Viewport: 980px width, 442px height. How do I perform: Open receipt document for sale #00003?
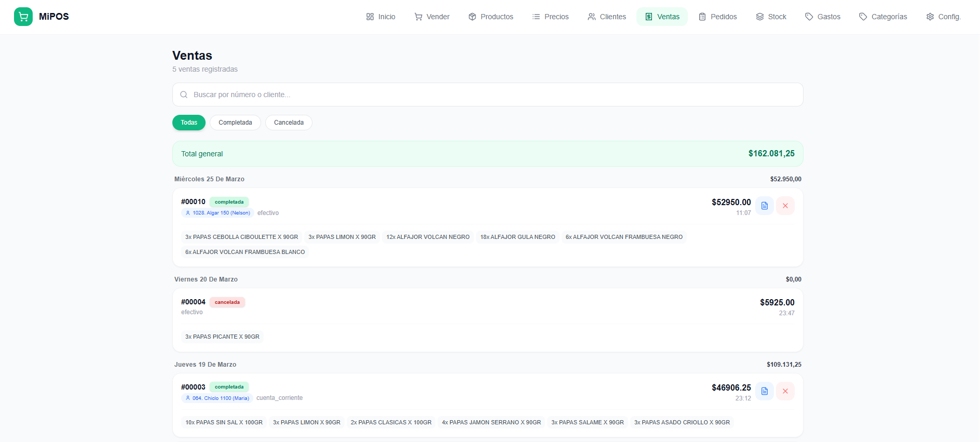click(764, 391)
